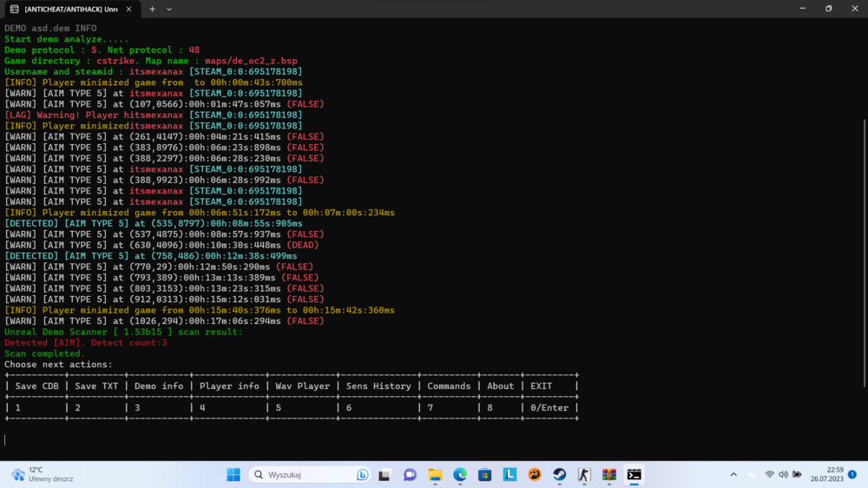This screenshot has height=488, width=868.
Task: Click the 'DEMO asd.dem INFO' header line
Action: [x=50, y=29]
